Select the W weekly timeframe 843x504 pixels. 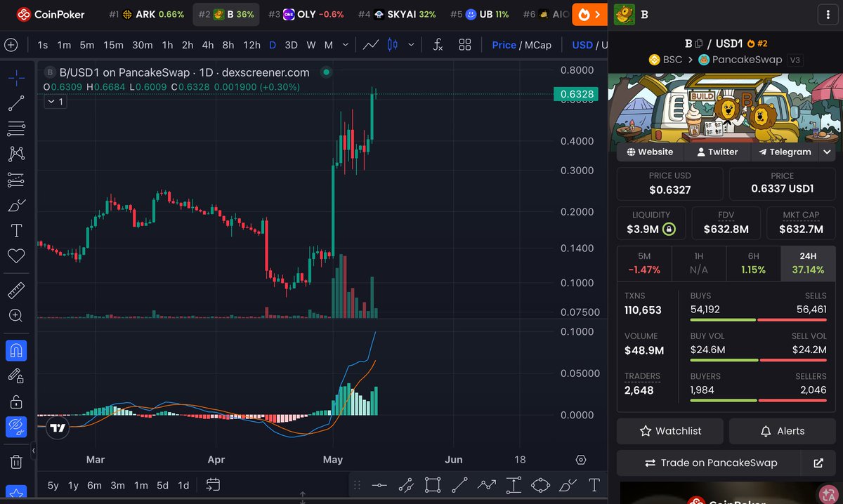coord(311,45)
